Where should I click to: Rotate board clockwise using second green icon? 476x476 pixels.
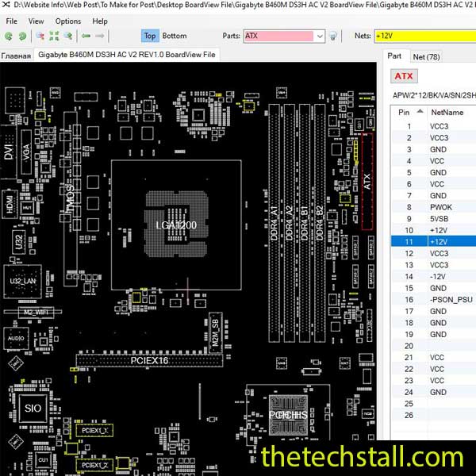point(22,36)
